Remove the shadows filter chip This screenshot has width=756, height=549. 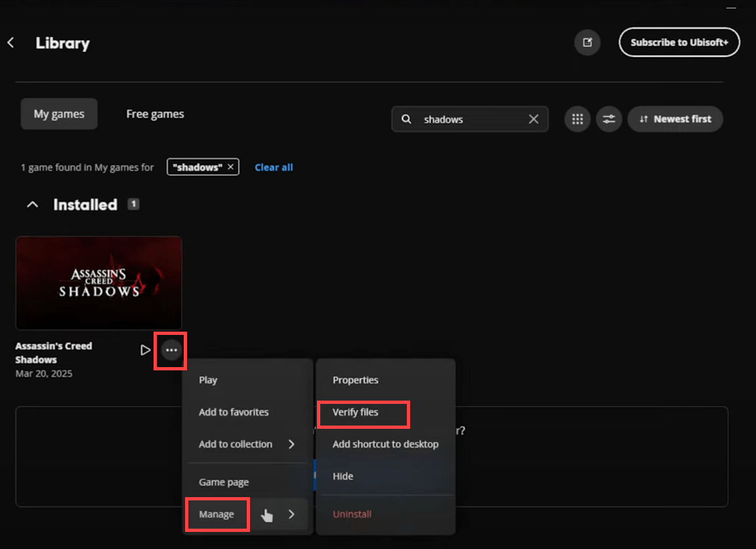click(x=230, y=167)
